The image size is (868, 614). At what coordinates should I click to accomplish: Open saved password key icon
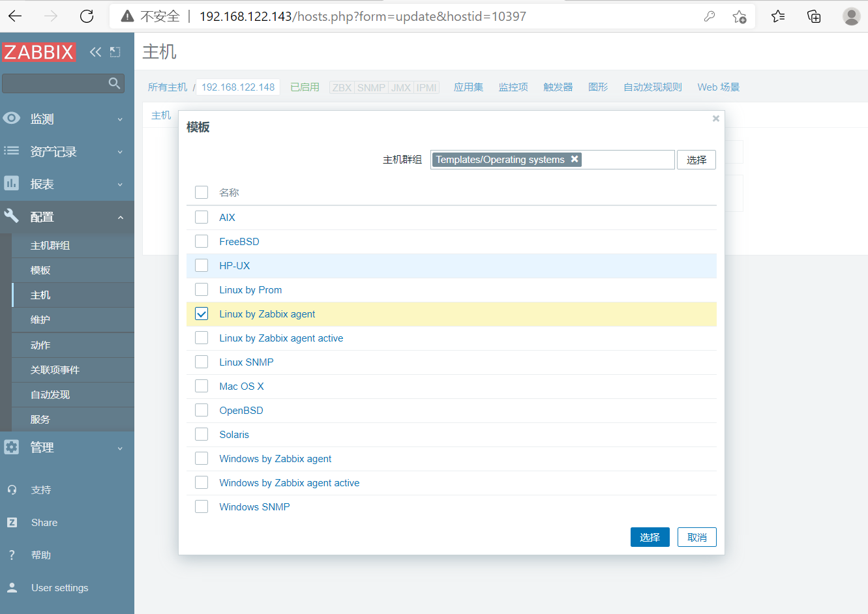710,16
